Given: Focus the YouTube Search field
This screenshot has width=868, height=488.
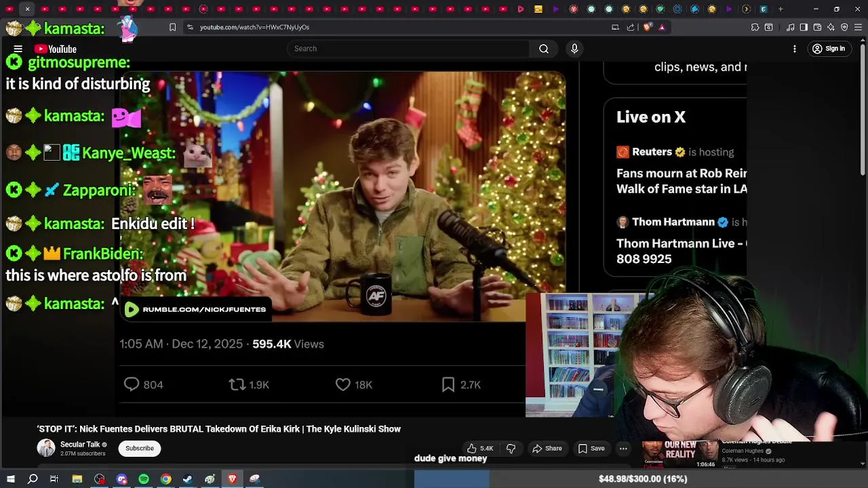Looking at the screenshot, I should pyautogui.click(x=408, y=49).
